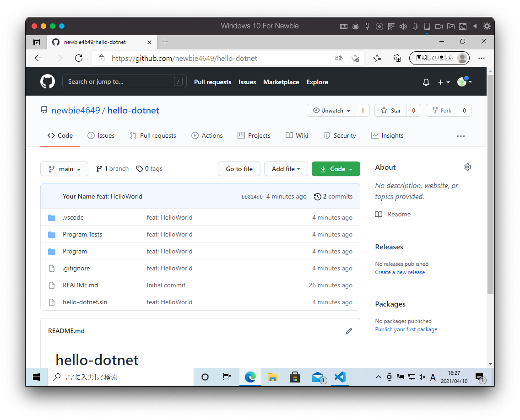Open File Explorer from taskbar
The width and height of the screenshot is (520, 420).
tap(273, 377)
